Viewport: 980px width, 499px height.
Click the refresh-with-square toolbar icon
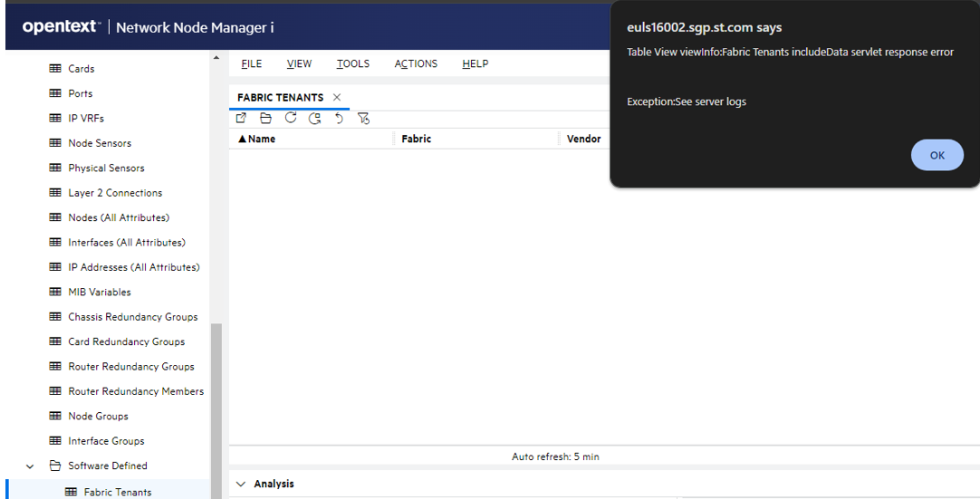coord(315,118)
